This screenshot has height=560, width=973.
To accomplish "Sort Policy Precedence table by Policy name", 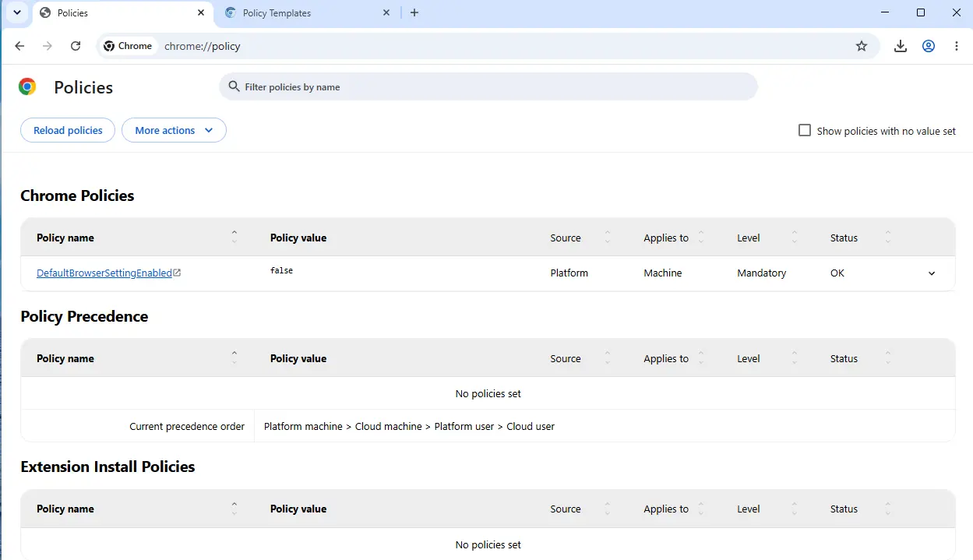I will [234, 358].
